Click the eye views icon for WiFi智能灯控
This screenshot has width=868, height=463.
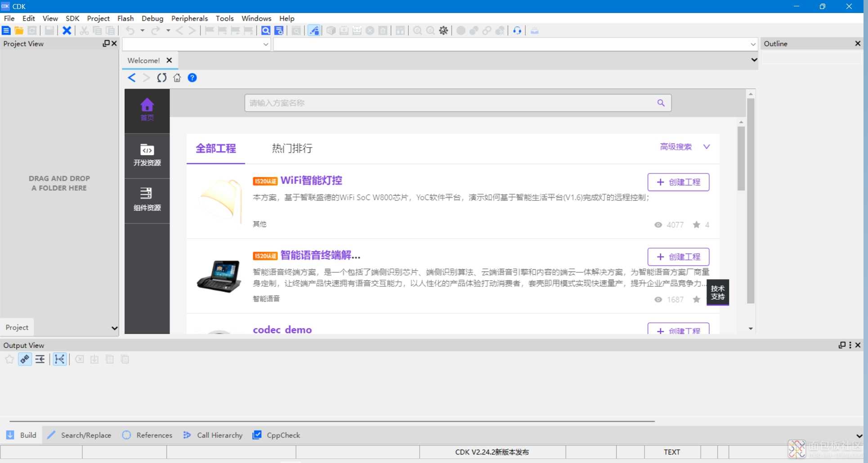click(x=658, y=225)
